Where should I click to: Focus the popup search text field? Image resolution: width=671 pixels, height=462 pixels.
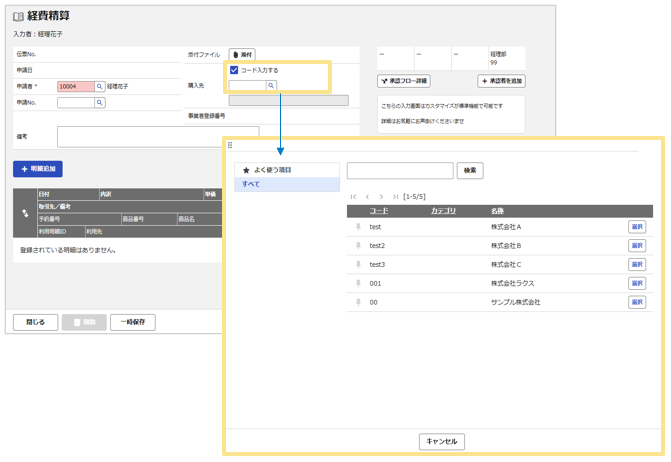(400, 170)
